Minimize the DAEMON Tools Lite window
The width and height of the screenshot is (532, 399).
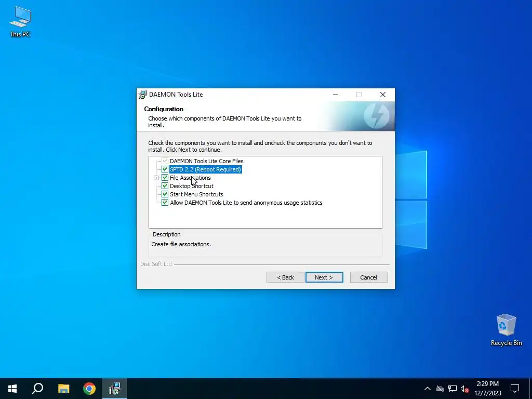tap(336, 95)
